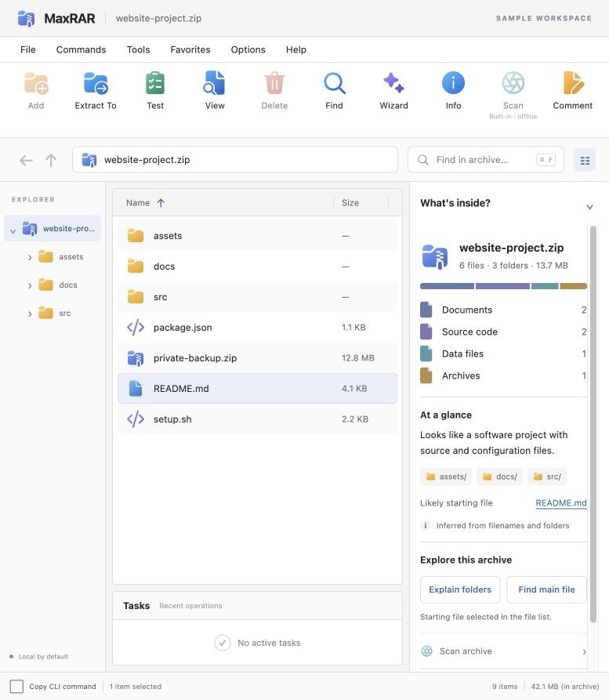Click the gold Archives bar segment

pyautogui.click(x=573, y=286)
